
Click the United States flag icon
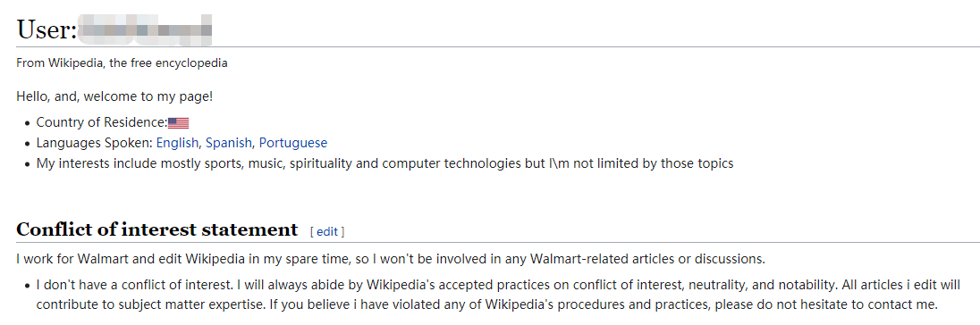pos(178,123)
